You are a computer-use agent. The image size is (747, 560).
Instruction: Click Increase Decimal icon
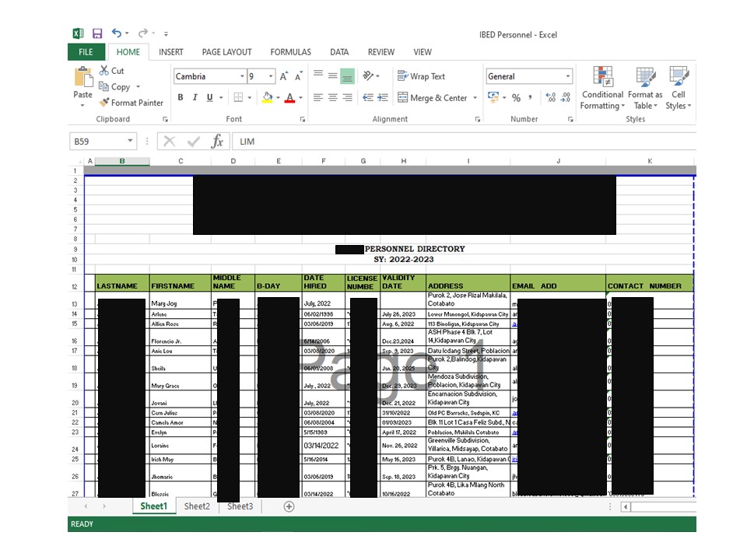click(x=551, y=98)
